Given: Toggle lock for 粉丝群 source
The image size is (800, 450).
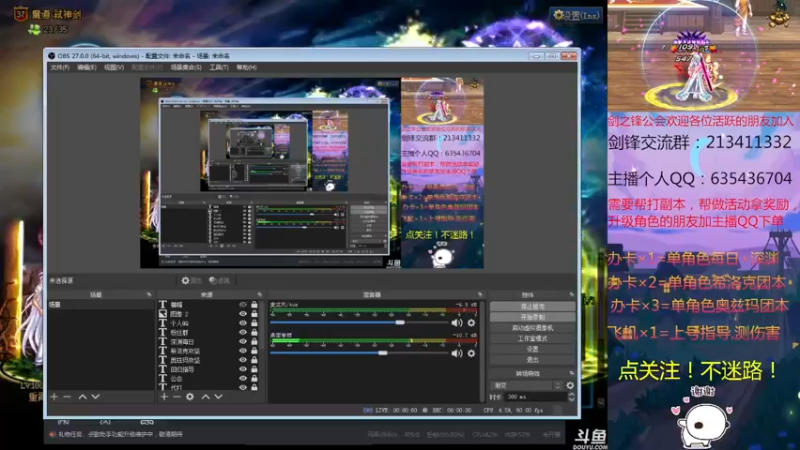Looking at the screenshot, I should tap(254, 332).
